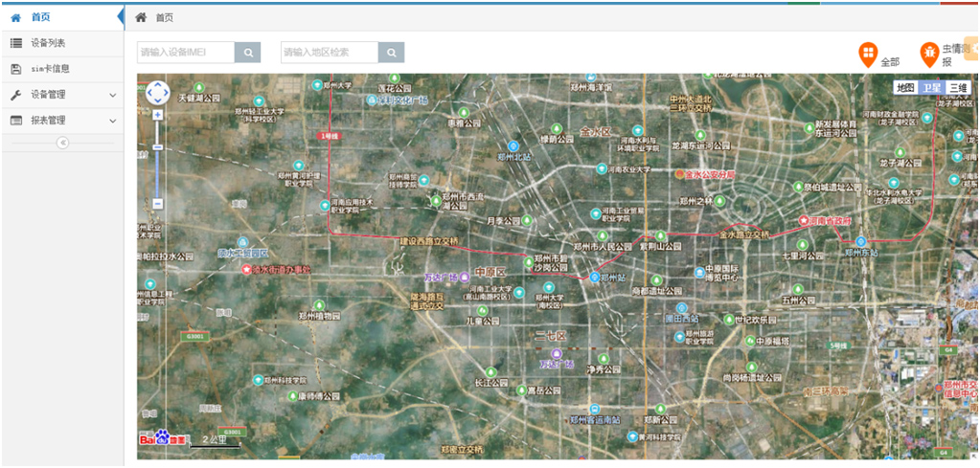This screenshot has width=980, height=468.
Task: Click the 虫情测报 orange bug marker icon
Action: point(928,54)
